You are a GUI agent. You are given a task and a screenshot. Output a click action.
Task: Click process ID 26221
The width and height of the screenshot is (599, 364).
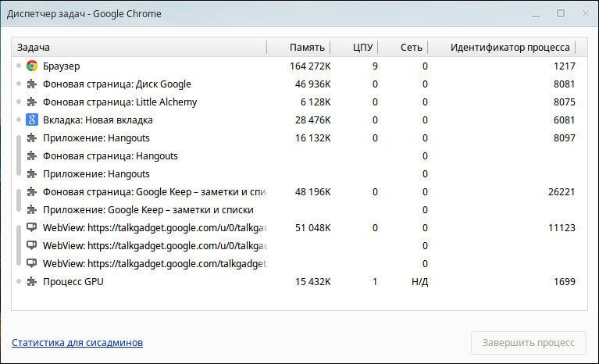(562, 191)
